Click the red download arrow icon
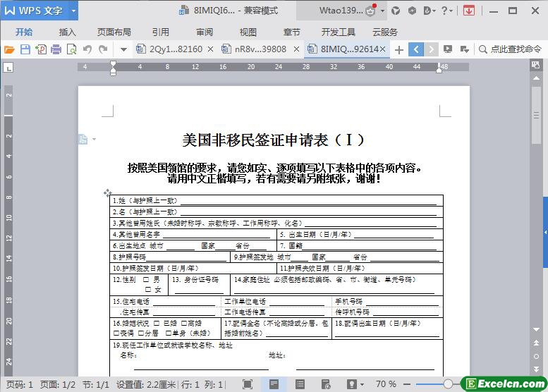Screen dimensions: 548x392 tap(469, 11)
